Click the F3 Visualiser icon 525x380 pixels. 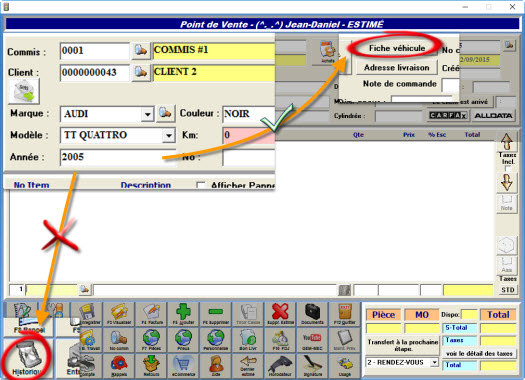pos(119,314)
